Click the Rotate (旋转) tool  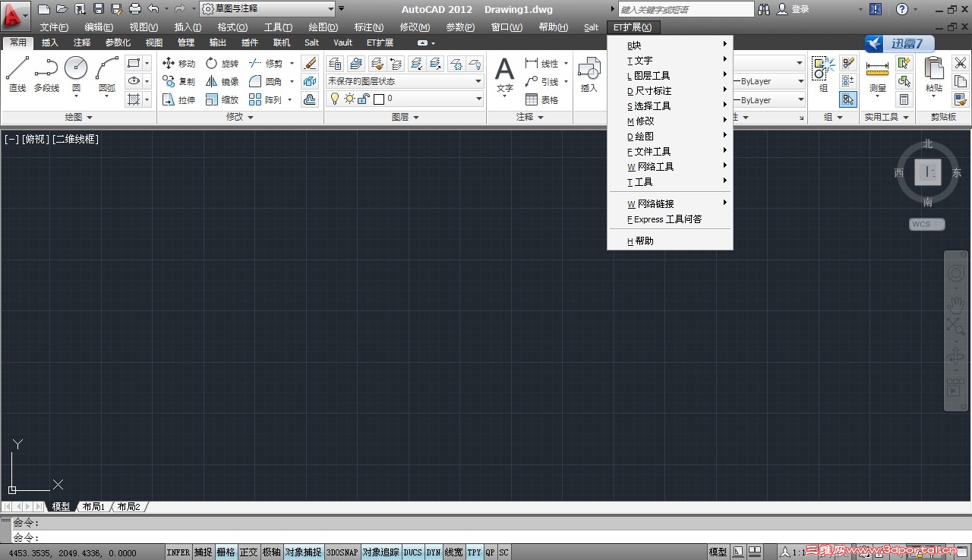222,64
